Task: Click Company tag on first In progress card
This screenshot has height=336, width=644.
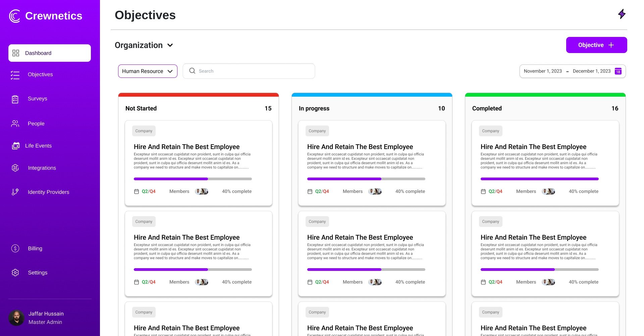Action: pyautogui.click(x=317, y=131)
